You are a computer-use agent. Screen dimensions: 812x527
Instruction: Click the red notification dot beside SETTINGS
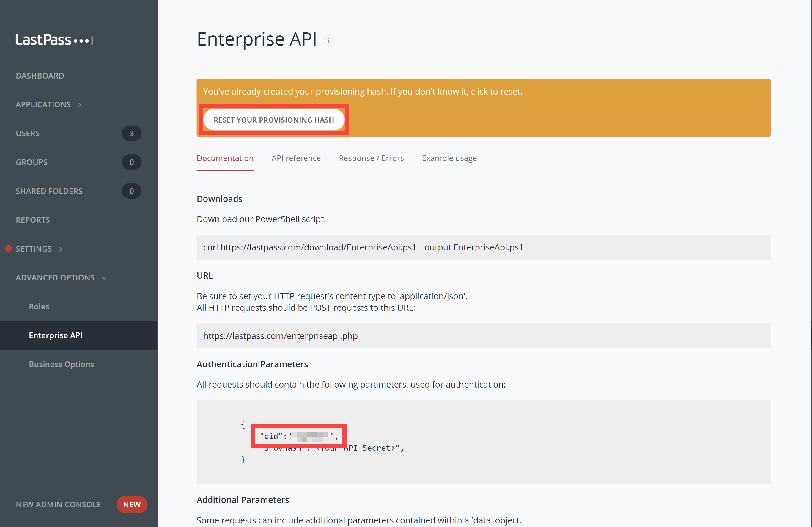[9, 249]
